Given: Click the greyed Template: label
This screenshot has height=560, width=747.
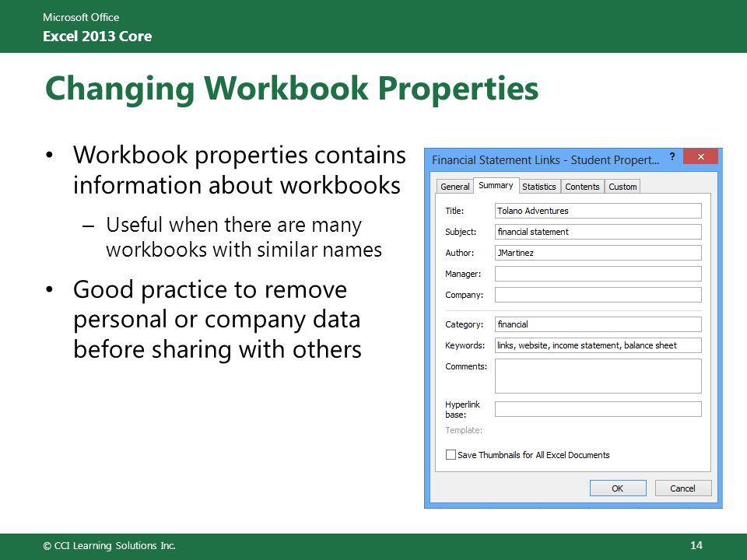Looking at the screenshot, I should [x=464, y=430].
